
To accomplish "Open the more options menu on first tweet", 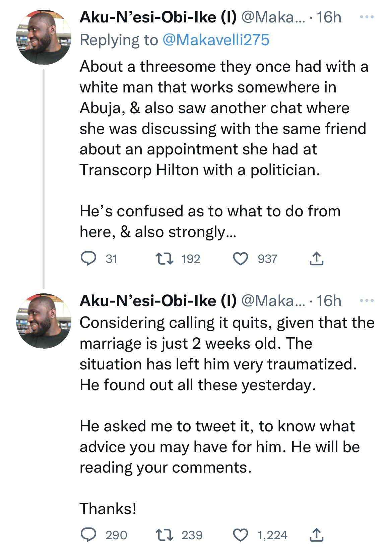I will [x=367, y=17].
